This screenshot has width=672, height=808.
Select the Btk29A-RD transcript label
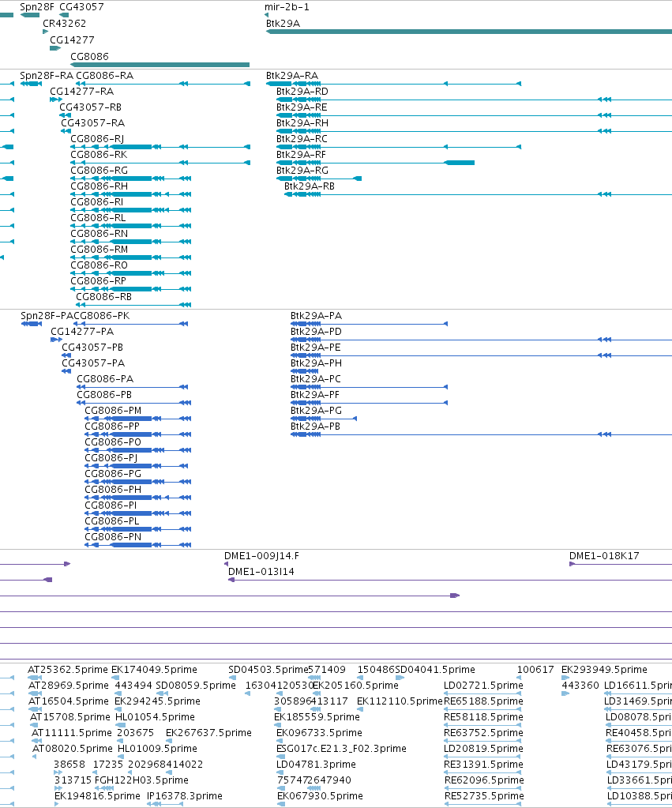(x=302, y=92)
